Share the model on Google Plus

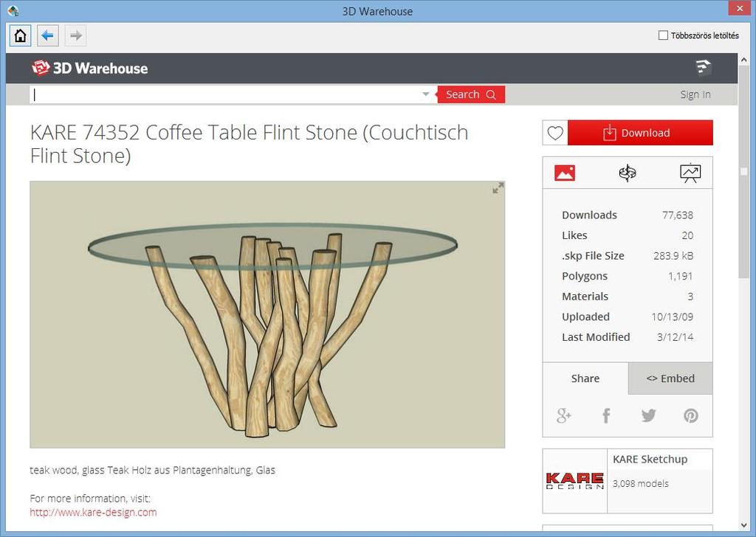563,415
